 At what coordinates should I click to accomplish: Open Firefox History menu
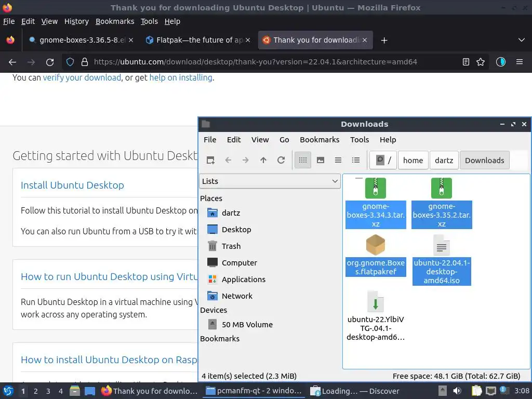coord(76,21)
